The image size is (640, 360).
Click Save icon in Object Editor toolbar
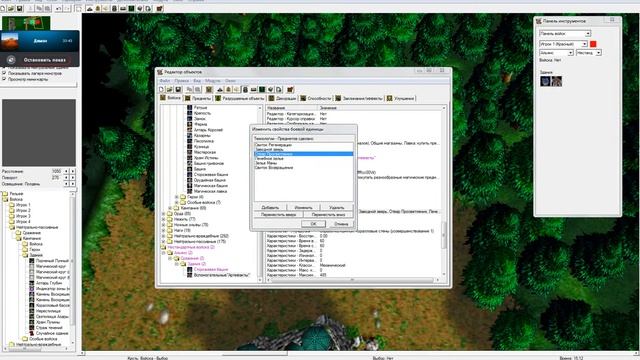click(x=178, y=89)
